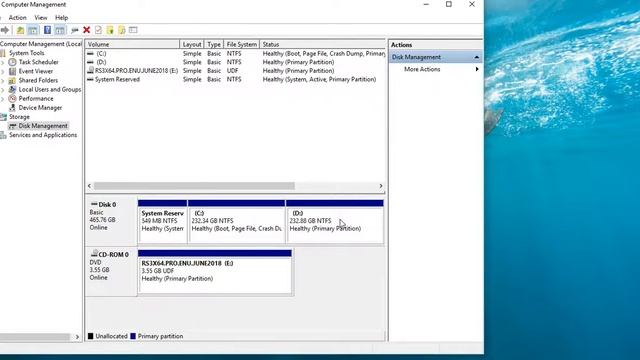640x360 pixels.
Task: Sort by Layout column header
Action: point(192,44)
